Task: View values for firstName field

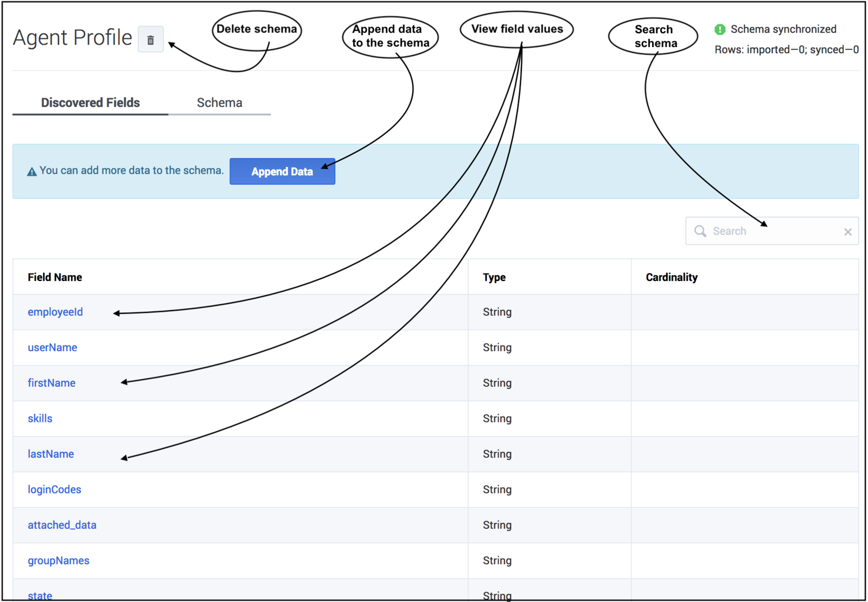Action: (x=52, y=383)
